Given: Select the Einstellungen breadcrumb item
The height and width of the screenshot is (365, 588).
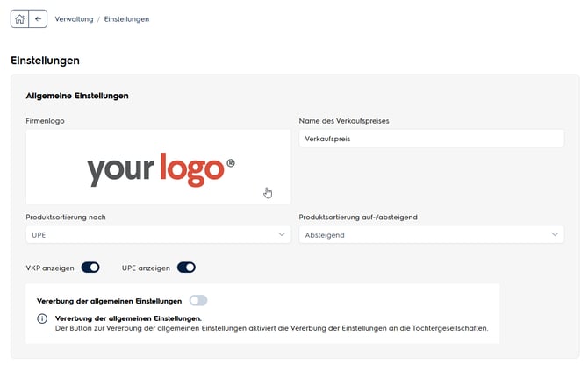Looking at the screenshot, I should (x=126, y=19).
